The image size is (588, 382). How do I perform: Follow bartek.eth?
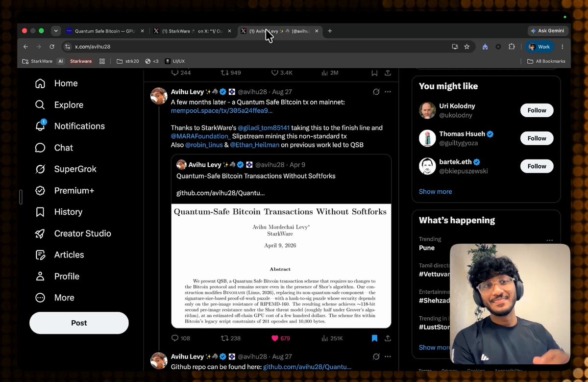(x=537, y=166)
